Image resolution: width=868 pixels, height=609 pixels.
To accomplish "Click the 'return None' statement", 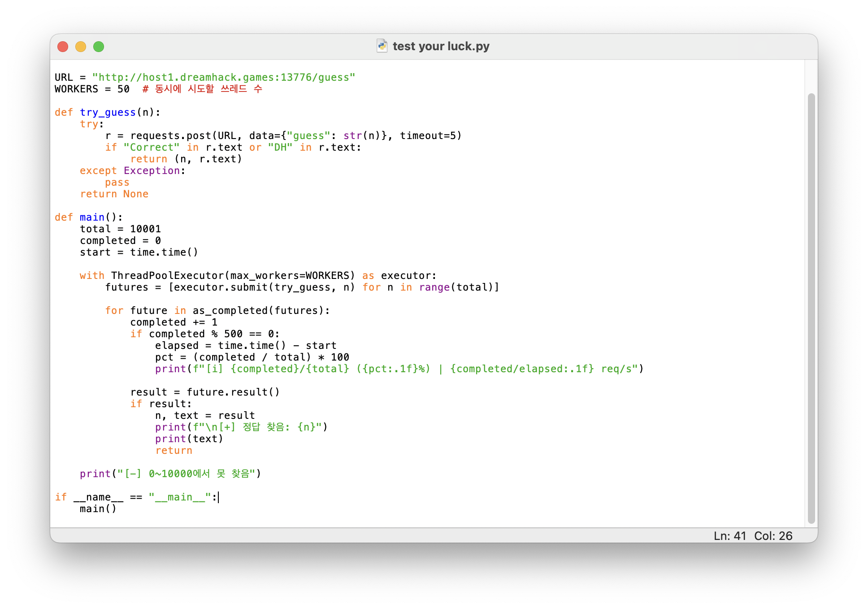I will coord(114,194).
